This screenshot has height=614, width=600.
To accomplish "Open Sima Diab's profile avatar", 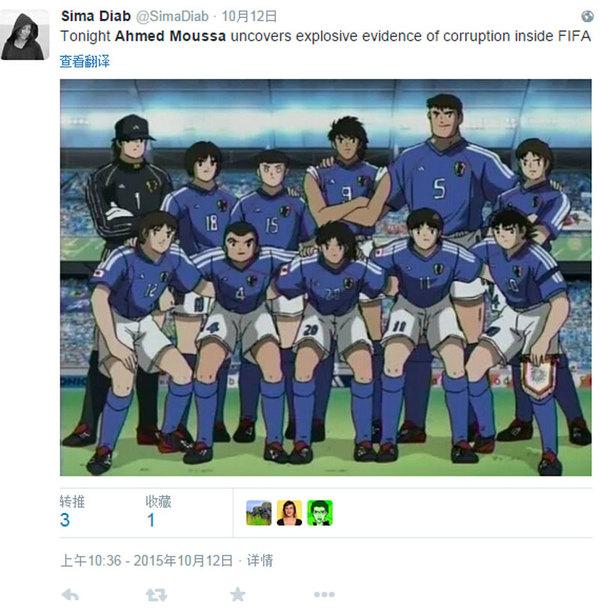I will (24, 35).
